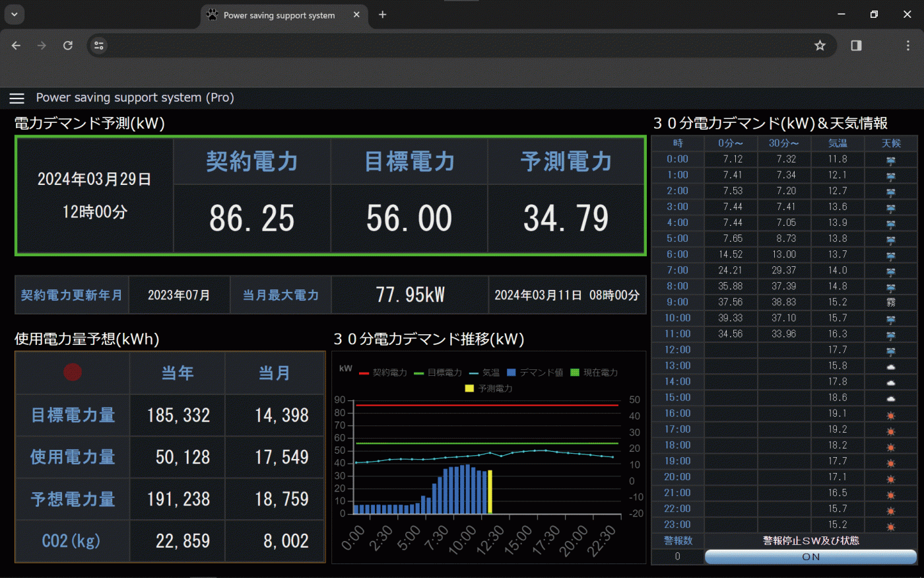This screenshot has height=578, width=924.
Task: Click the browser forward arrow
Action: coord(42,46)
